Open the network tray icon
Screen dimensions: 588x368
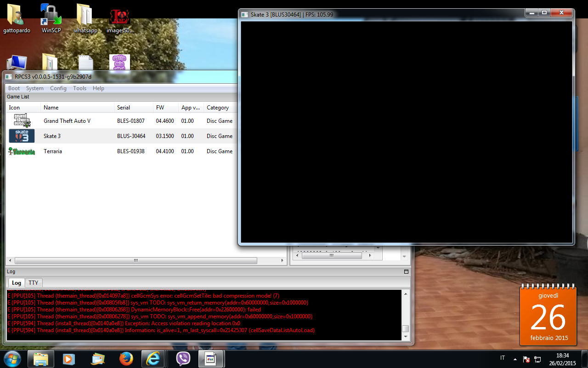click(538, 359)
